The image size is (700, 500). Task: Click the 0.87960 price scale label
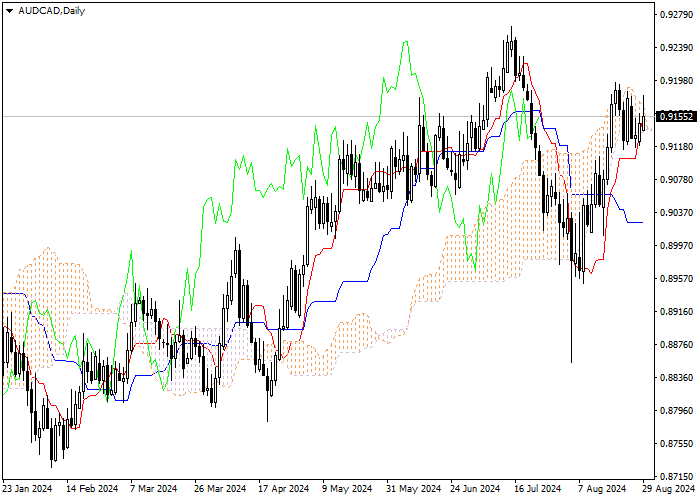click(x=677, y=410)
